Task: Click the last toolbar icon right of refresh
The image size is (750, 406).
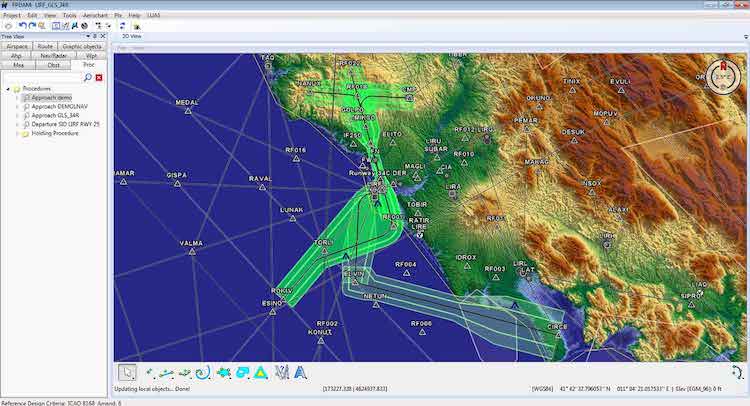Action: (137, 26)
